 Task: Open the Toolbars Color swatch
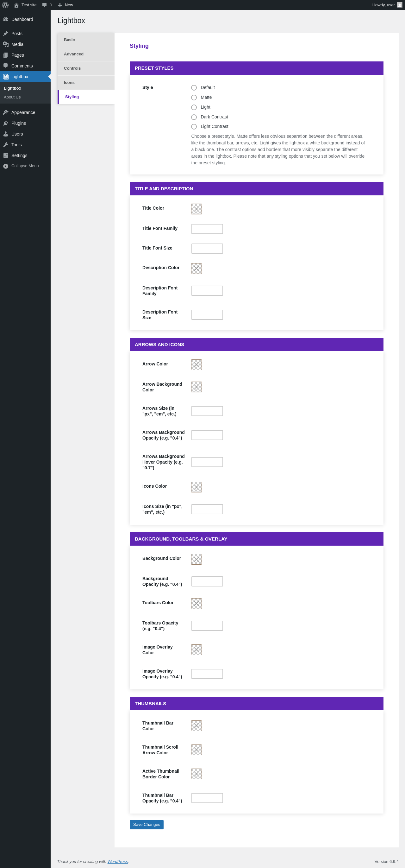pyautogui.click(x=196, y=603)
